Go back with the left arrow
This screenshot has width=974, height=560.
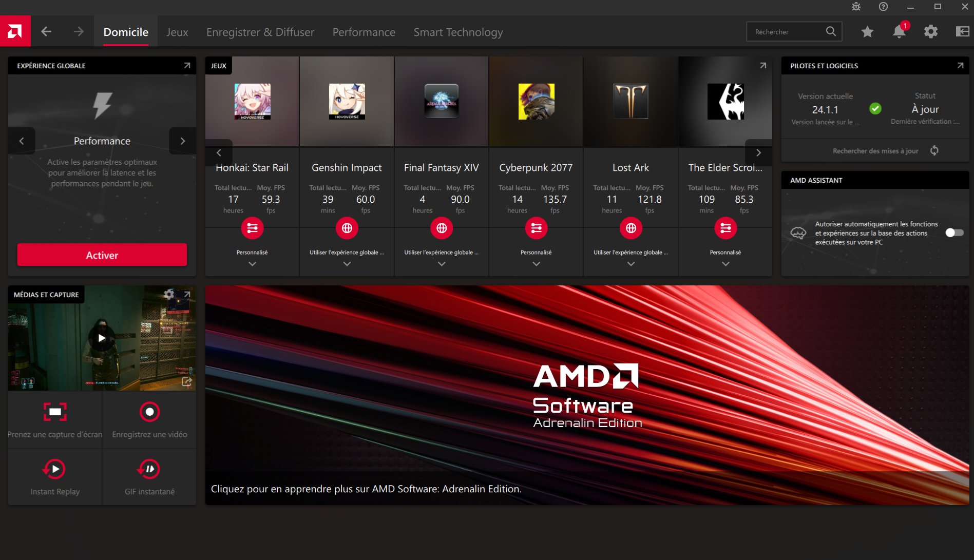(x=46, y=32)
